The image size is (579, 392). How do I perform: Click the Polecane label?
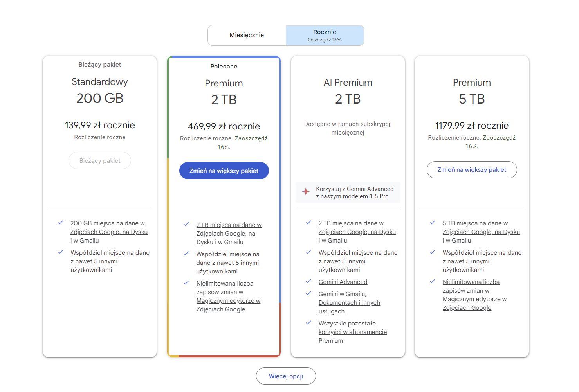click(224, 67)
